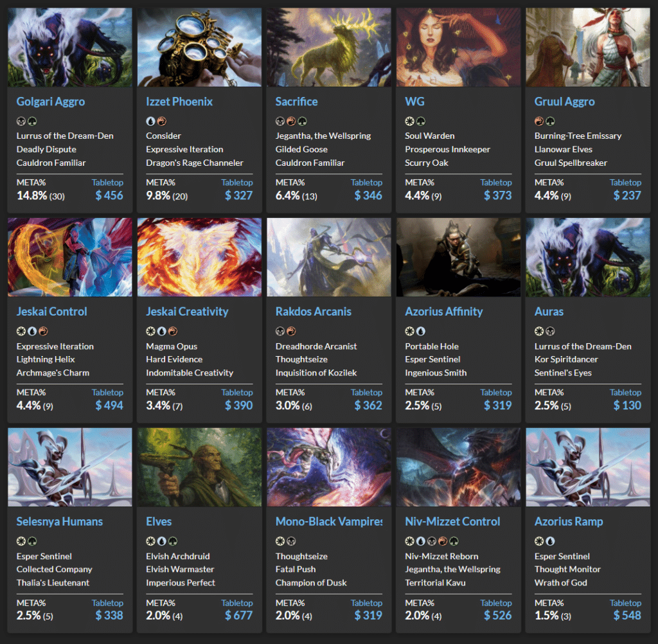Open the WG deck artwork thumbnail
The width and height of the screenshot is (658, 644).
pos(458,48)
